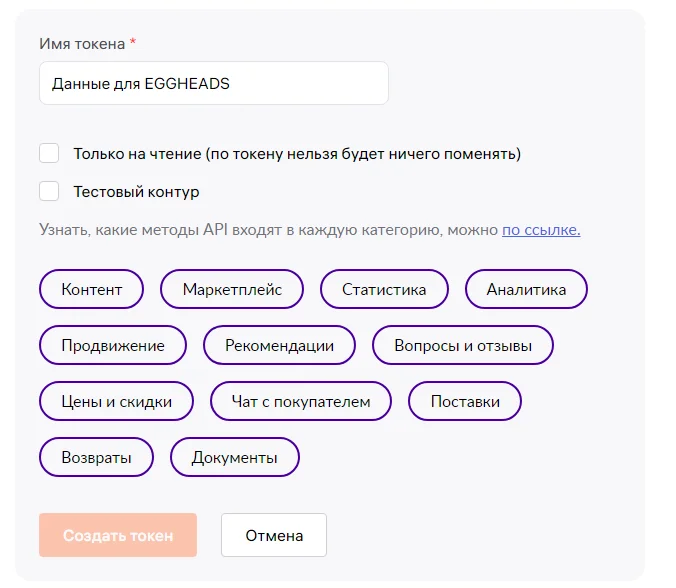Enable the read-only token checkbox
This screenshot has height=588, width=676.
coord(49,153)
